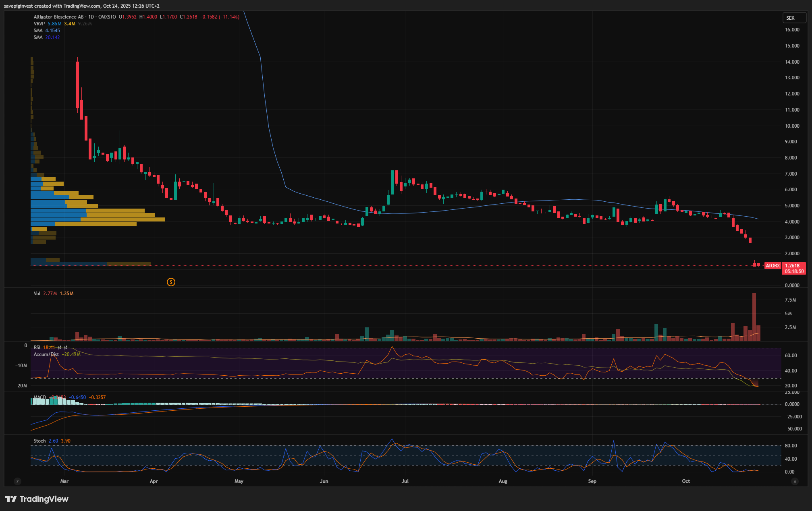Click the TradingView logo

tap(37, 499)
